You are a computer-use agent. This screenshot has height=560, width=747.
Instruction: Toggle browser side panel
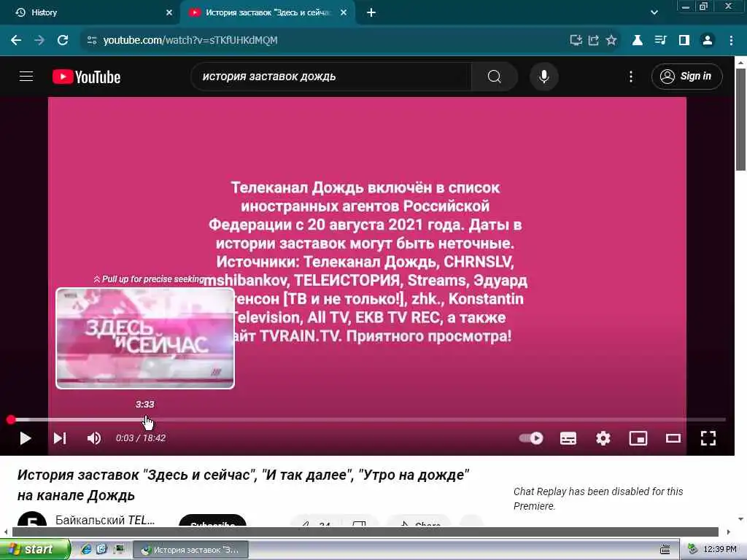684,40
